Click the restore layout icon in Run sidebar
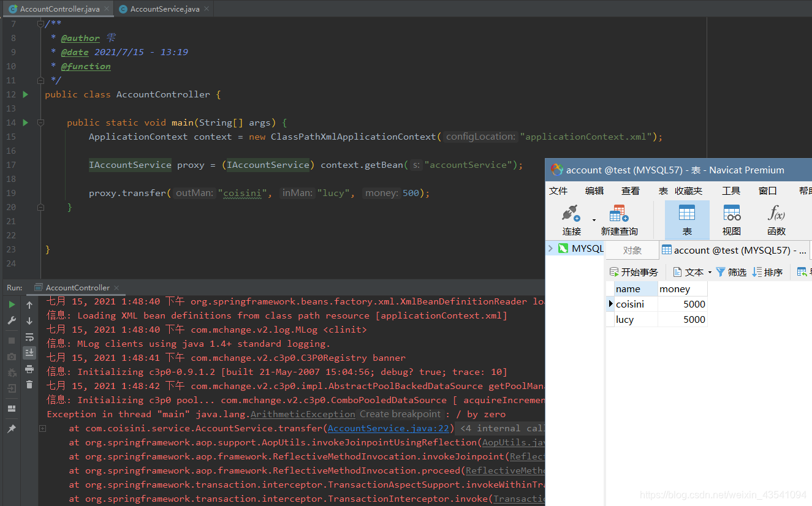This screenshot has width=812, height=506. (x=12, y=409)
